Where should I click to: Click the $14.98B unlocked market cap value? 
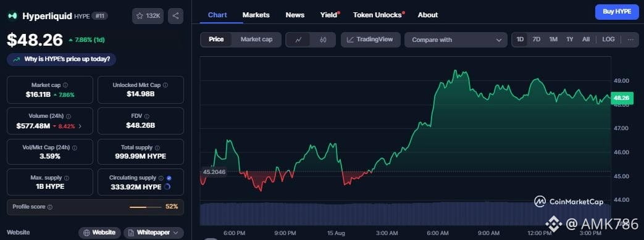pos(140,94)
